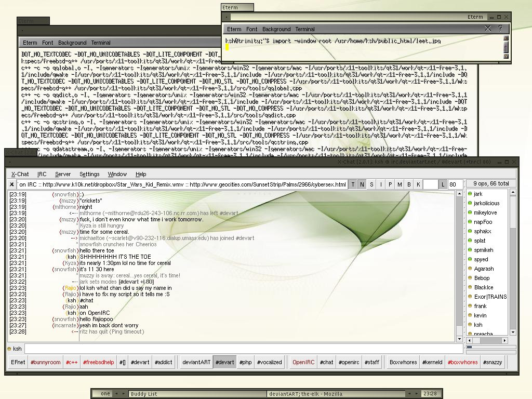The image size is (532, 399).
Task: Click the yellow dot beside BlackIce
Action: 470,287
